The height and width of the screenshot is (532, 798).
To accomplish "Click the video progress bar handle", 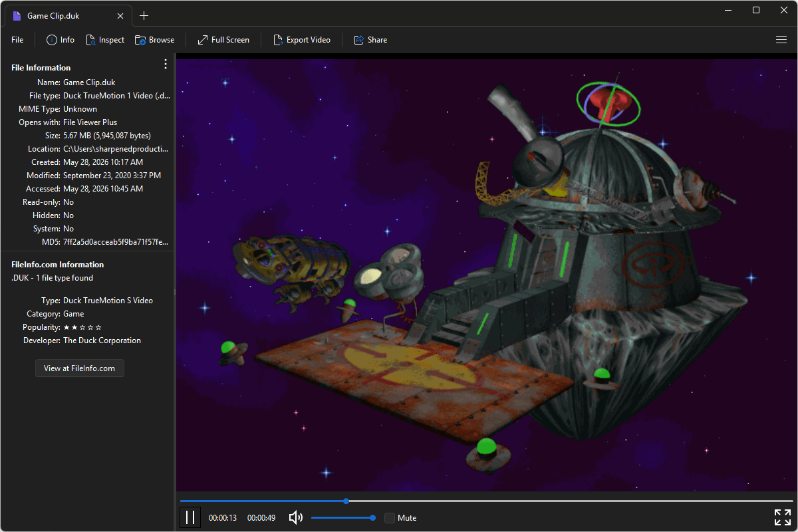I will pyautogui.click(x=346, y=501).
